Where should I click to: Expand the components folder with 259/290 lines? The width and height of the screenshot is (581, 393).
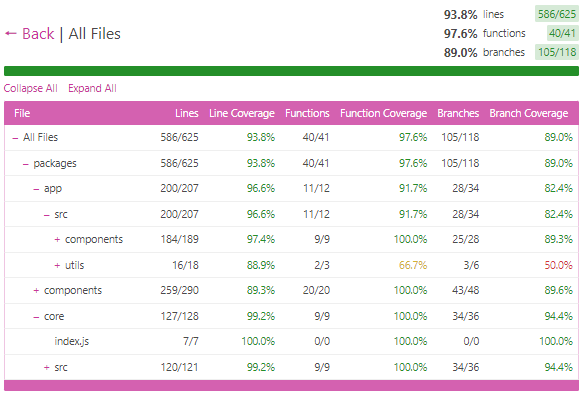[x=36, y=290]
